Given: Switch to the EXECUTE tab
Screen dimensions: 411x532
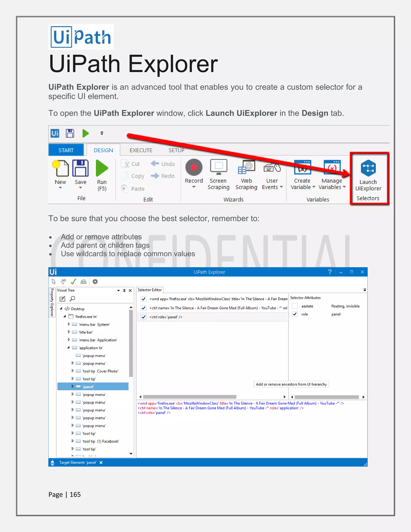Looking at the screenshot, I should tap(141, 150).
